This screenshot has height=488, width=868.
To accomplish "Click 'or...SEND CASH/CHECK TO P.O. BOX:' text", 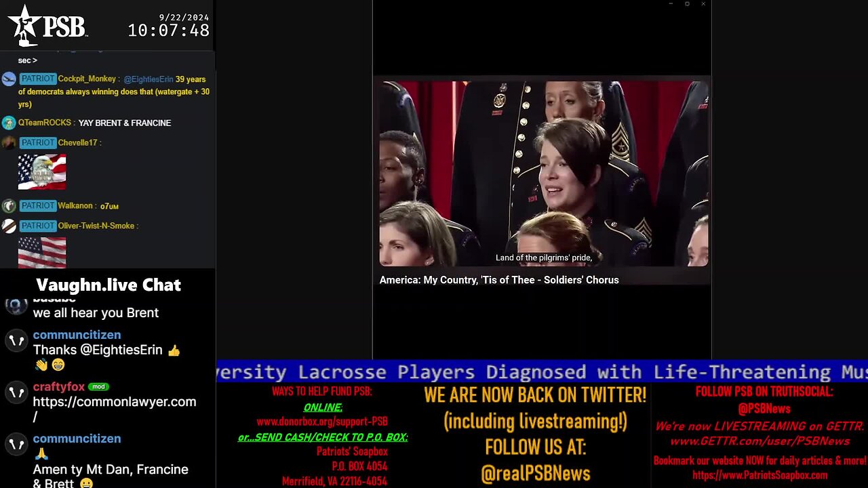I will tap(323, 437).
